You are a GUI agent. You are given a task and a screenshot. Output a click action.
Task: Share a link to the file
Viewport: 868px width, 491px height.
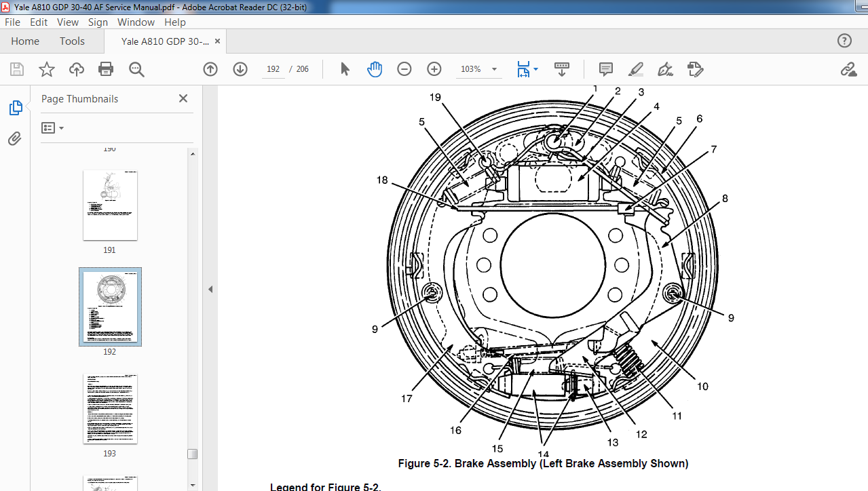pos(848,69)
